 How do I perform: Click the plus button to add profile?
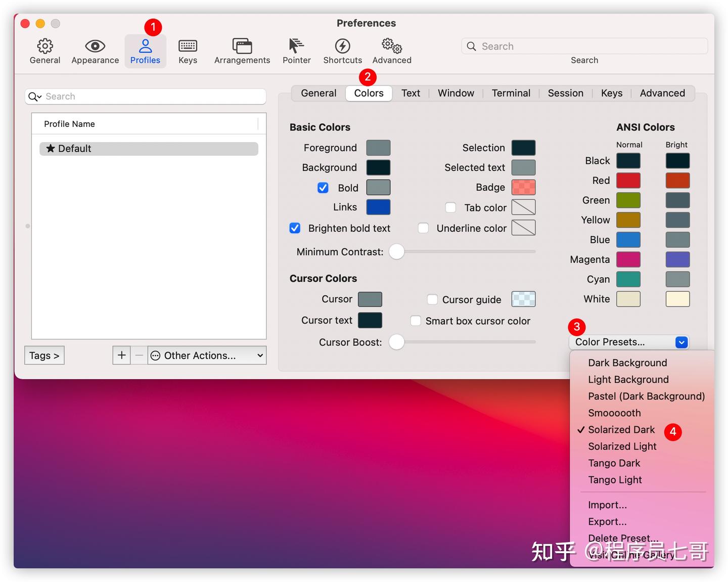coord(121,355)
